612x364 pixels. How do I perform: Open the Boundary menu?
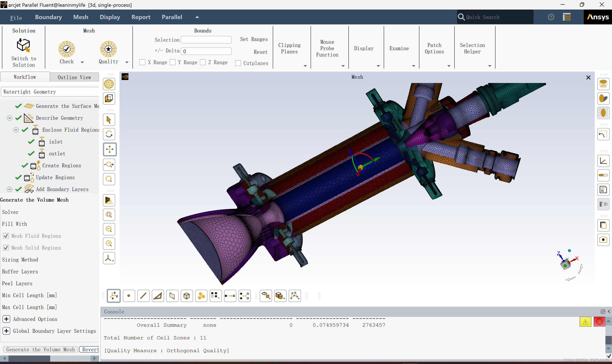tap(48, 17)
